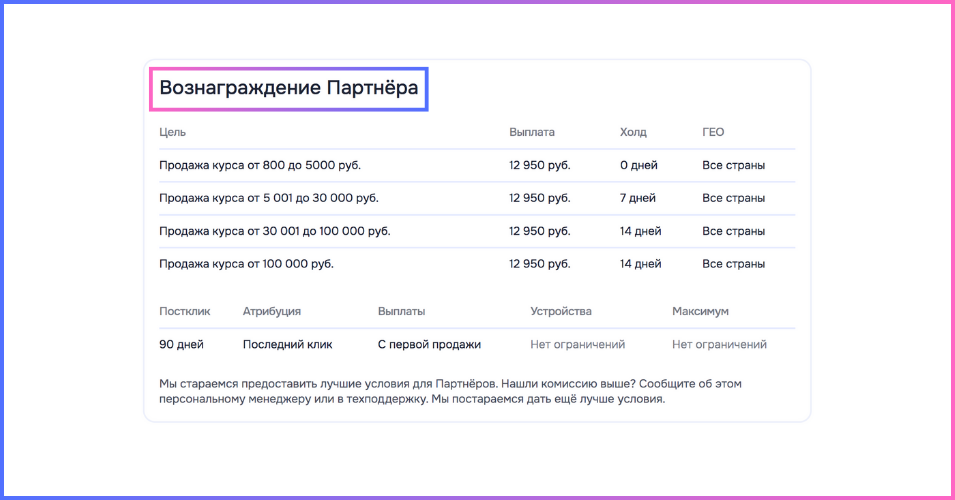Click "Все страны" in the "от 100 000 руб." row
Screen dimensions: 955x500
tap(733, 264)
